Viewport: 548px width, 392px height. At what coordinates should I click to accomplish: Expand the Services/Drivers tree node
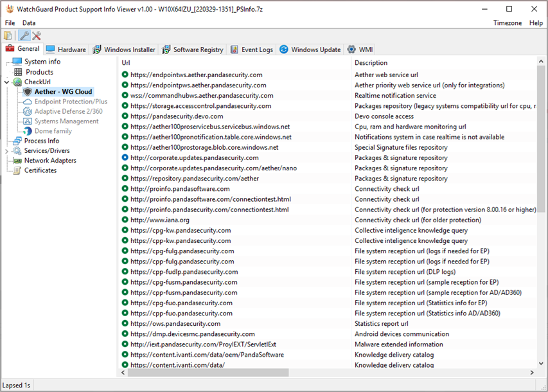point(5,150)
